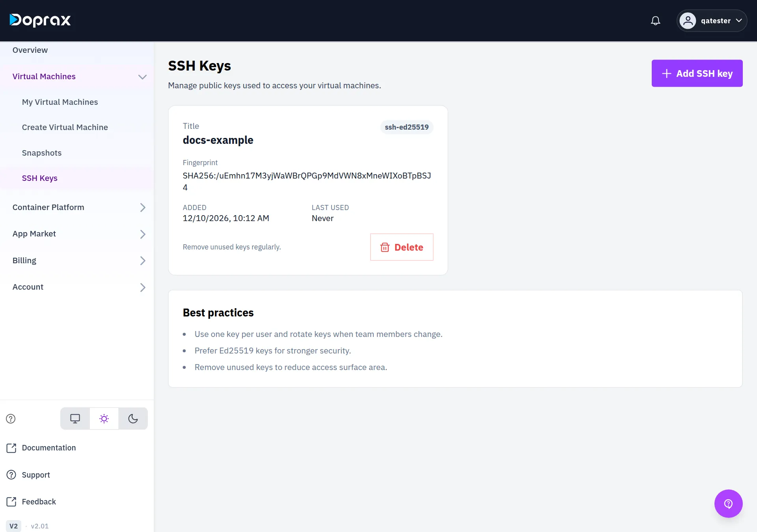Select SSH Keys in sidebar
Viewport: 757px width, 532px height.
click(x=39, y=178)
